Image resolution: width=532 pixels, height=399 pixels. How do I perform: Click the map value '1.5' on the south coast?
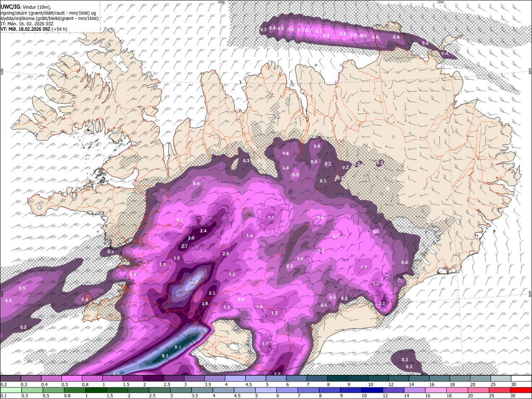point(265,344)
